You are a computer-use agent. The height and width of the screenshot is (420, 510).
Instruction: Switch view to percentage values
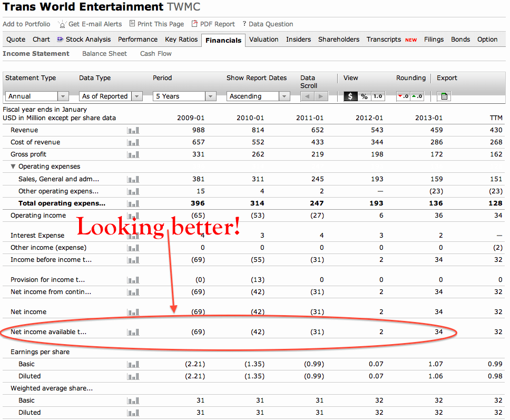364,96
